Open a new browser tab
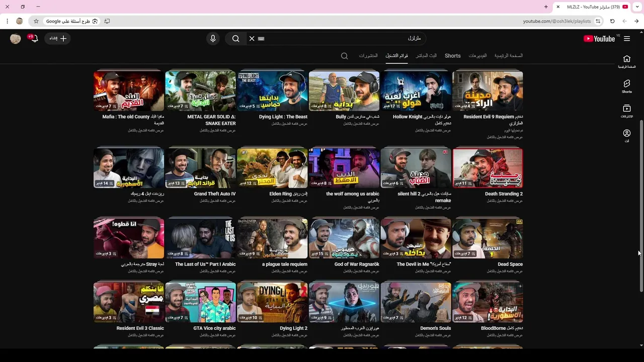The image size is (644, 362). (546, 7)
